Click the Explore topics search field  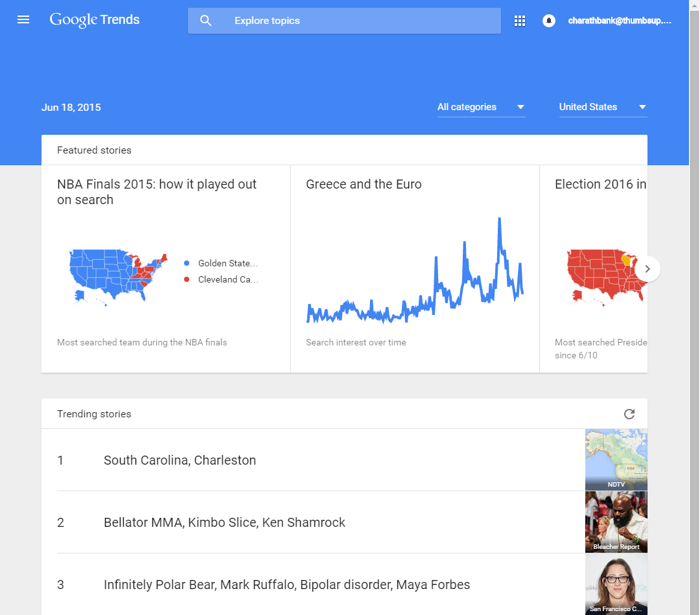[x=363, y=21]
